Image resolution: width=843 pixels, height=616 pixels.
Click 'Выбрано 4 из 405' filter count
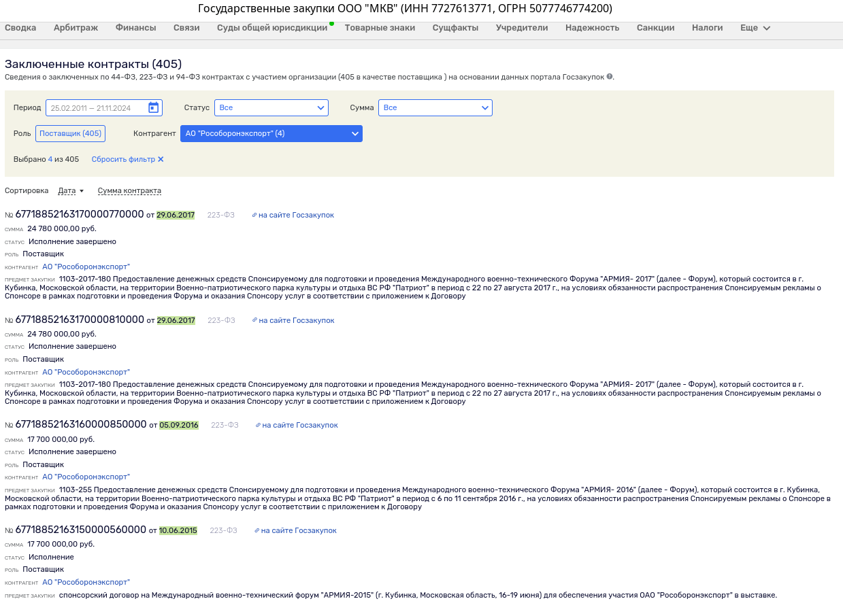click(x=46, y=159)
